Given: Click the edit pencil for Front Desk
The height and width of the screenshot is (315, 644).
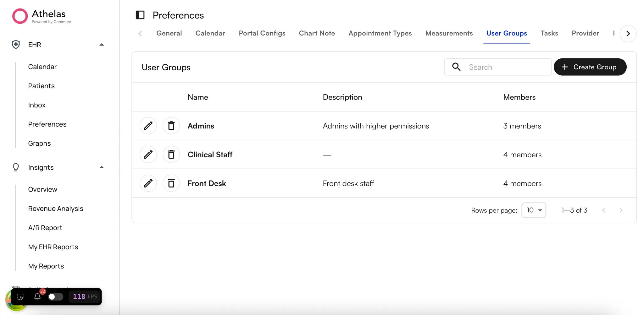Looking at the screenshot, I should click(148, 183).
